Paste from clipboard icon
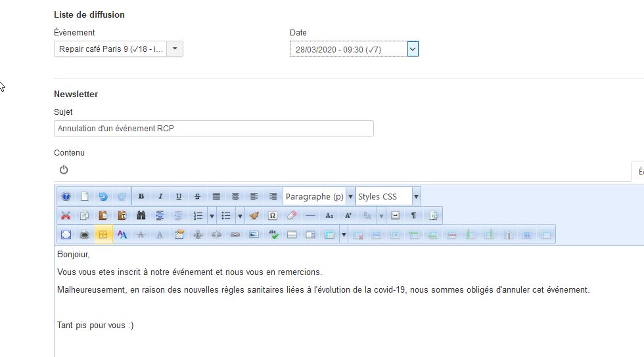The image size is (644, 357). point(103,215)
